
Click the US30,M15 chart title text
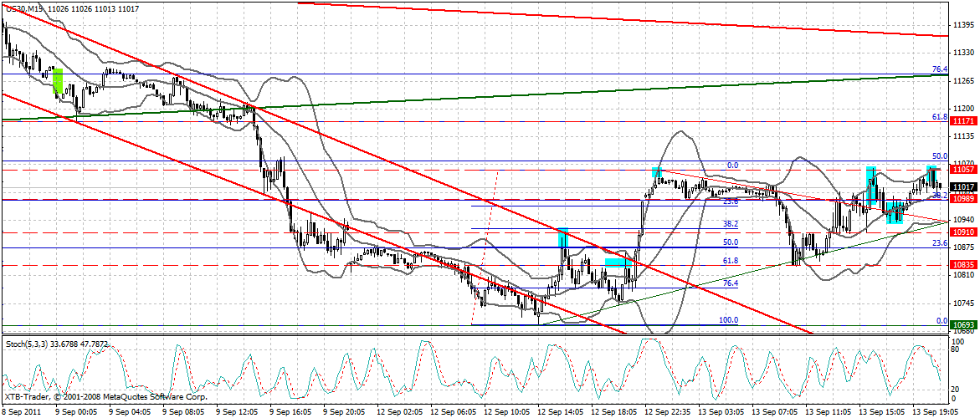(23, 8)
